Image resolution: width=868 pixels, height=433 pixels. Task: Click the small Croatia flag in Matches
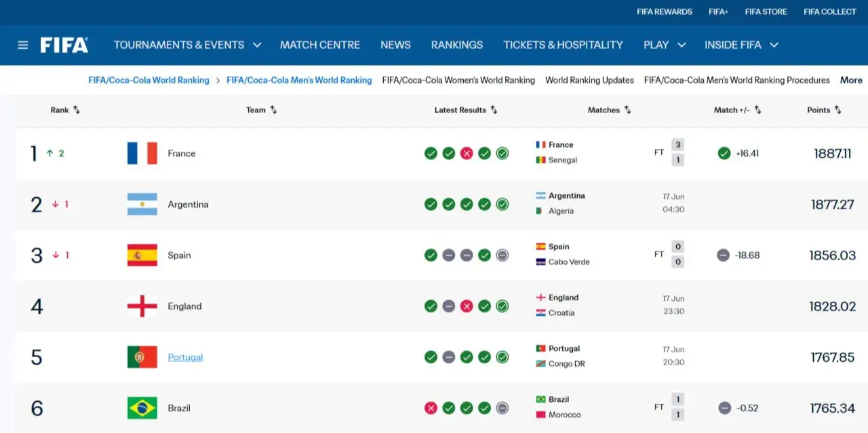pos(540,312)
